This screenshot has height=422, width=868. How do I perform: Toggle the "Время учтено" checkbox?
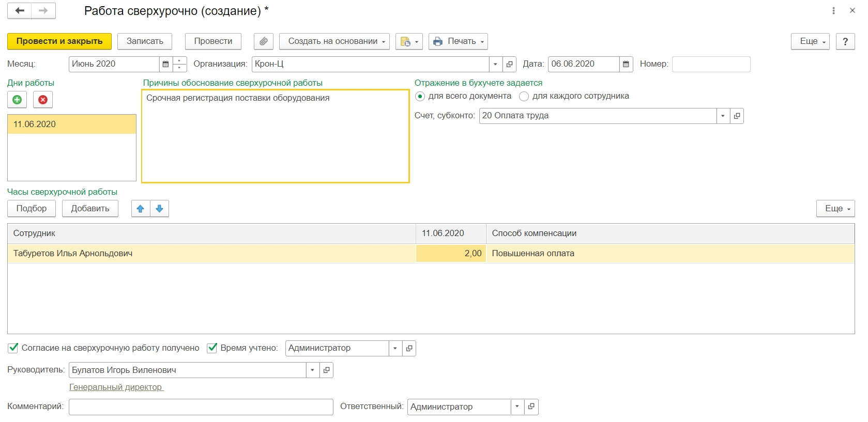tap(212, 348)
